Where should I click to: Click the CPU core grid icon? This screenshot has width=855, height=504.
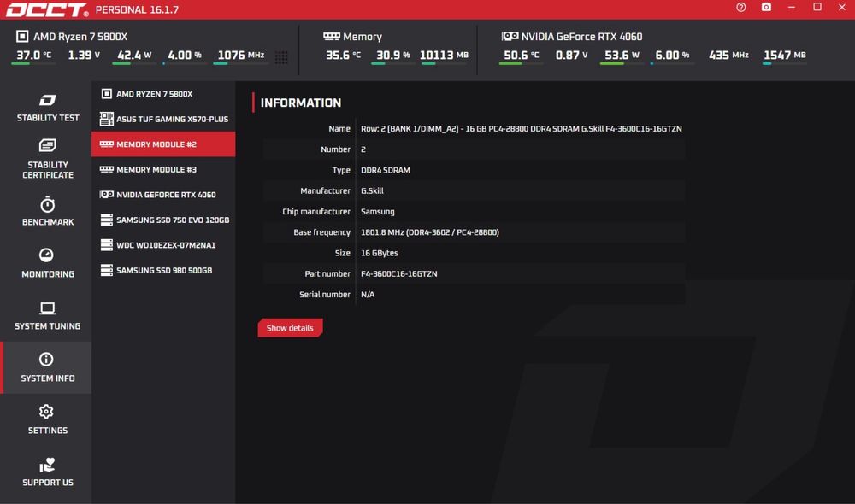pos(281,57)
